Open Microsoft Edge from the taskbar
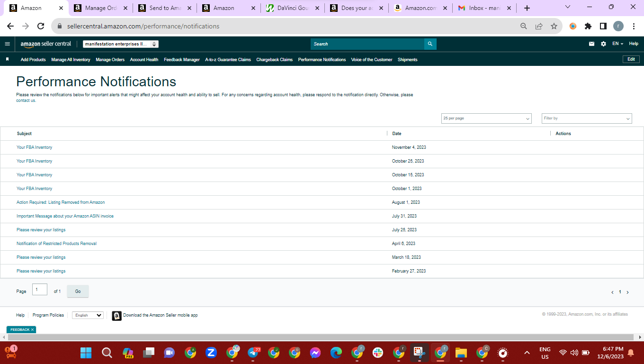The width and height of the screenshot is (644, 364). tap(336, 353)
